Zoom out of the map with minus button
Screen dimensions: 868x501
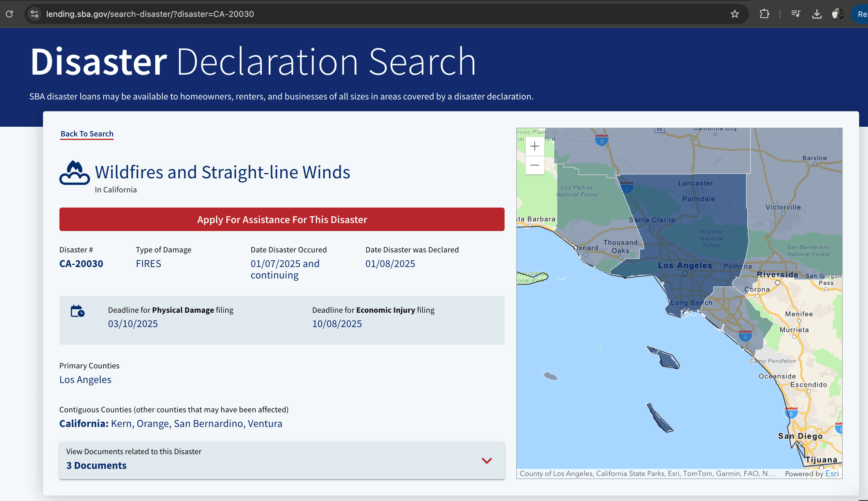[535, 165]
